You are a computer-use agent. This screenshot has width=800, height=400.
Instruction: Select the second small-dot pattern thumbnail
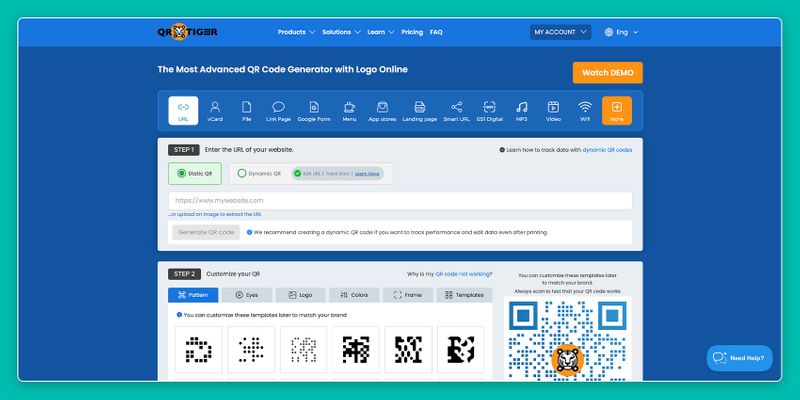pos(251,349)
